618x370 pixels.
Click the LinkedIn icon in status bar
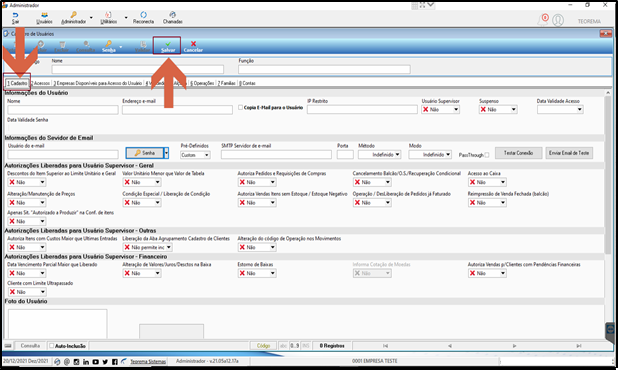[86, 362]
